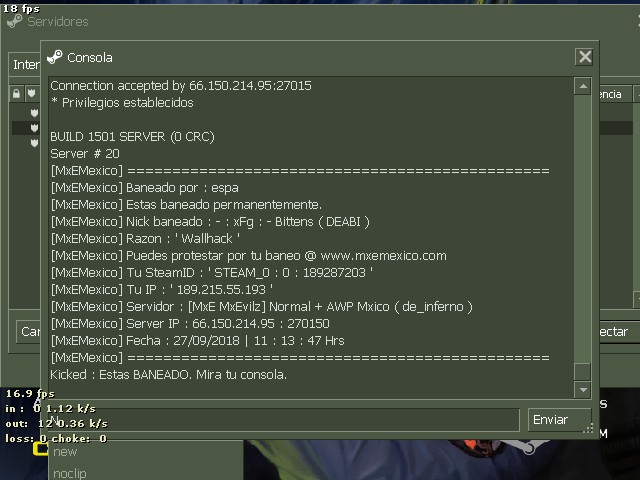Click the console scroll down arrow
This screenshot has height=480, width=640.
click(x=583, y=390)
